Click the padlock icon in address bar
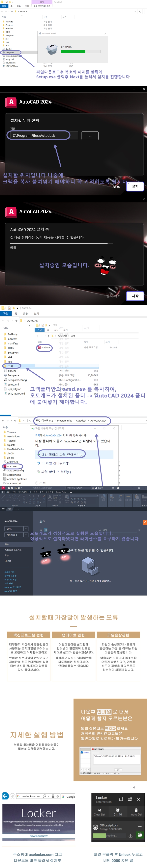 click(53, 796)
